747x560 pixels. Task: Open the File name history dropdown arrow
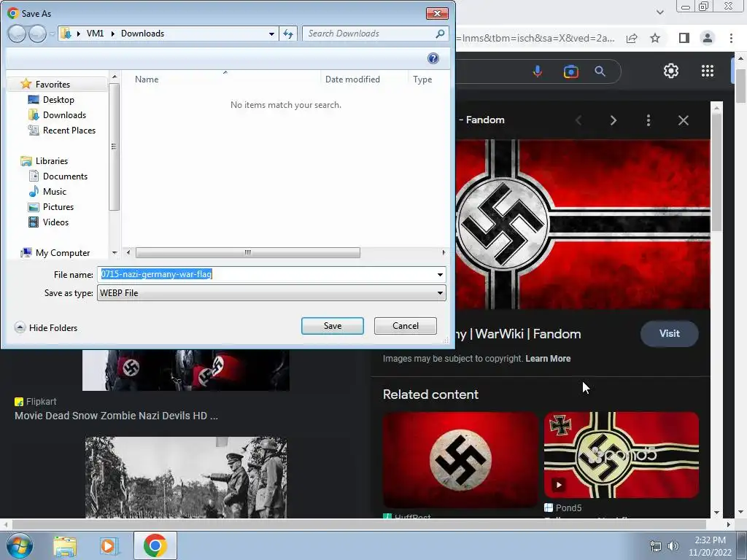[x=440, y=274]
